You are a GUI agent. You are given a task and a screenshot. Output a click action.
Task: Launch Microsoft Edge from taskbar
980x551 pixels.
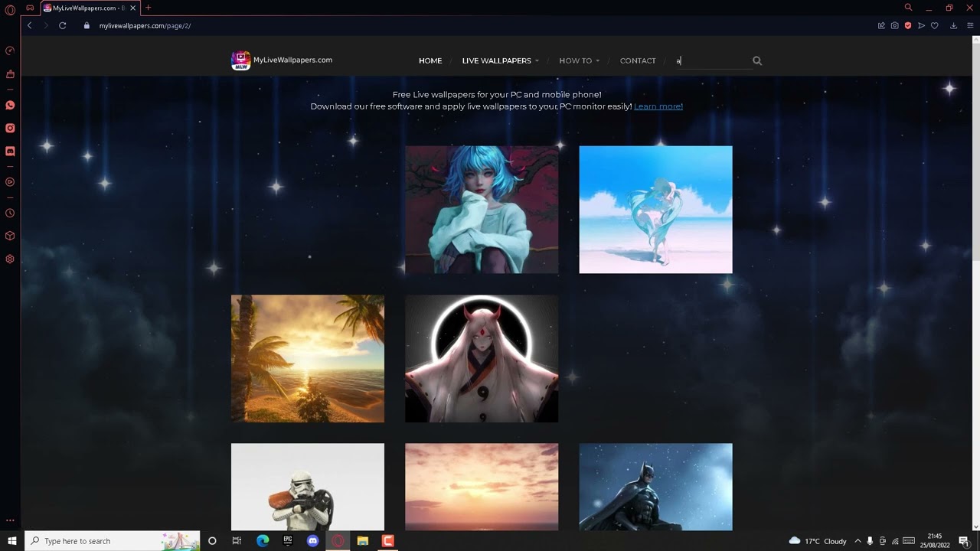tap(263, 541)
